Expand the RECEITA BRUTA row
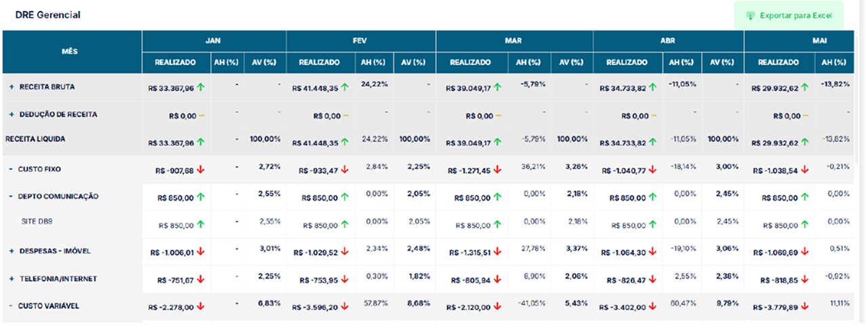868x328 pixels. coord(12,87)
